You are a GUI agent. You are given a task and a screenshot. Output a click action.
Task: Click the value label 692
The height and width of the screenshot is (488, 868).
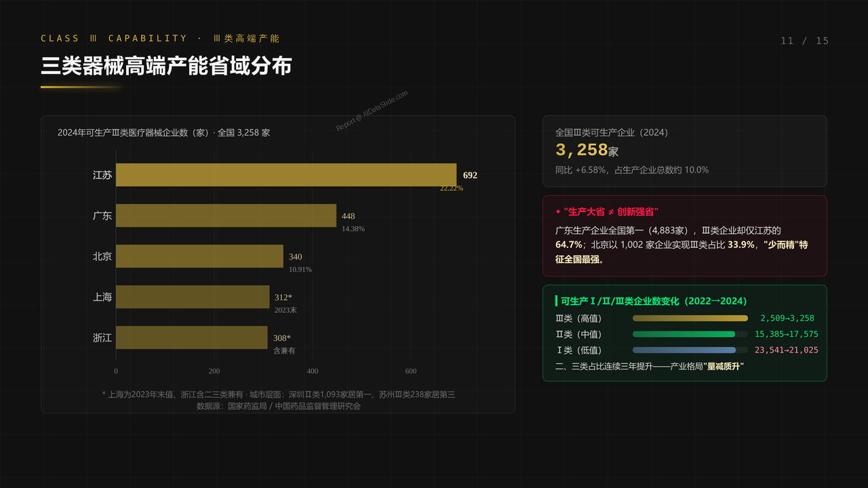click(470, 175)
